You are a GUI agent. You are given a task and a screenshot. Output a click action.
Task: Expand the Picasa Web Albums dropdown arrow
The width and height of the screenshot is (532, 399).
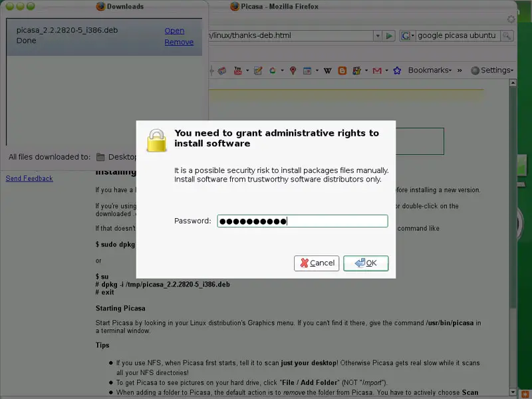[x=282, y=70]
